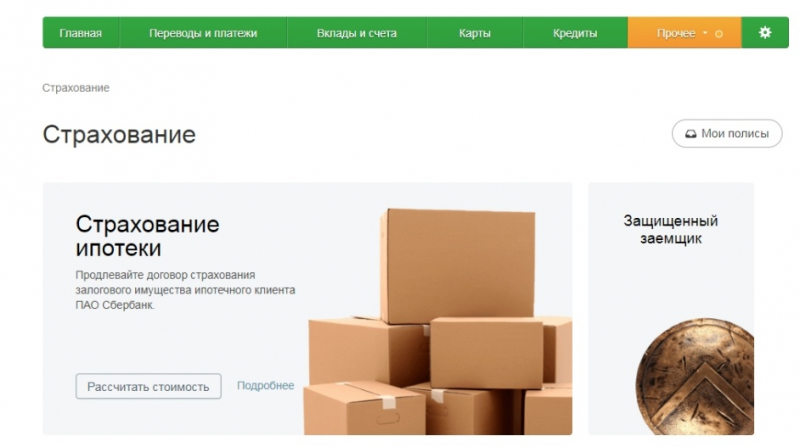Click the Страхование page heading
800x447 pixels.
pyautogui.click(x=119, y=135)
